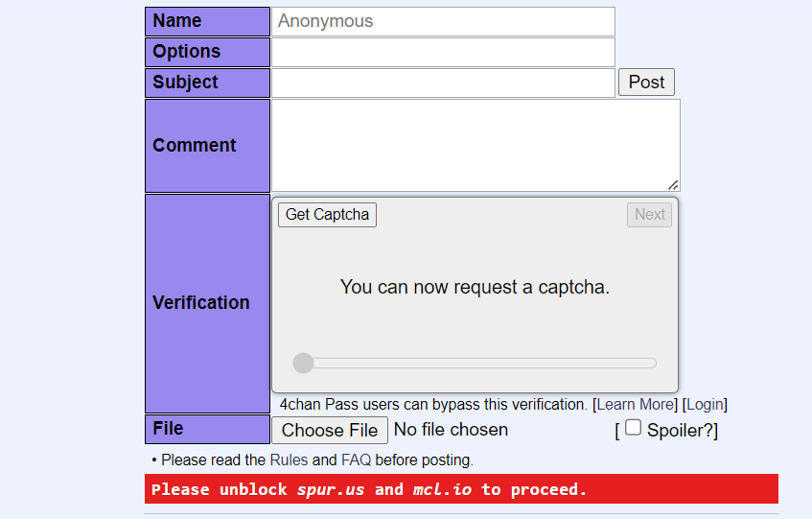Click the Next button in the captcha panel
The image size is (812, 519).
click(x=649, y=215)
